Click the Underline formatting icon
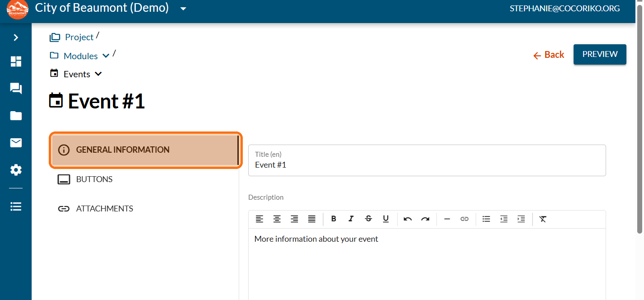 (x=386, y=219)
